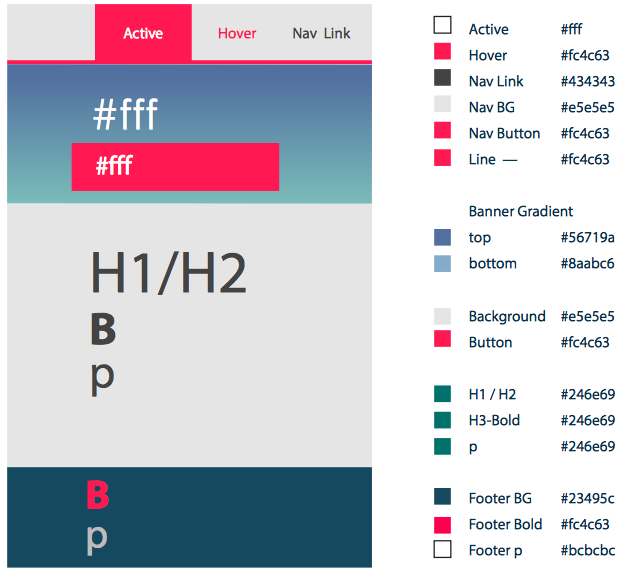
Task: Click the H1/H2 heading sample text
Action: (168, 273)
